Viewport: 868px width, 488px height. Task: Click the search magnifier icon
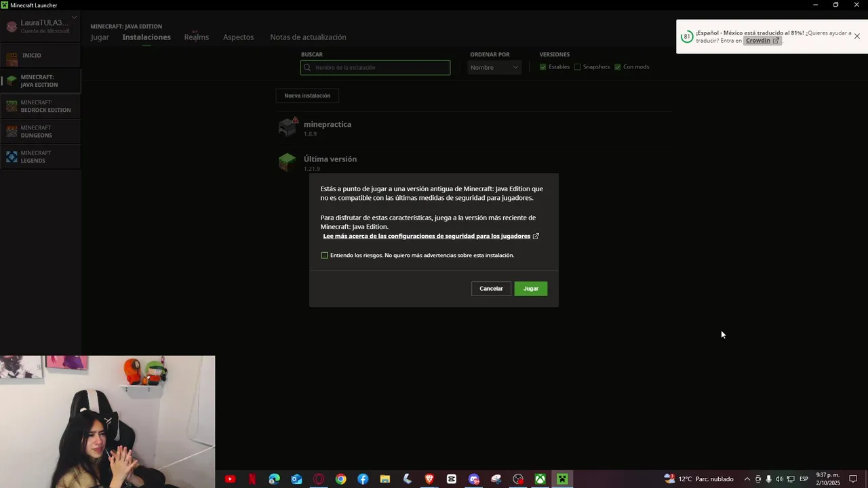pos(308,67)
